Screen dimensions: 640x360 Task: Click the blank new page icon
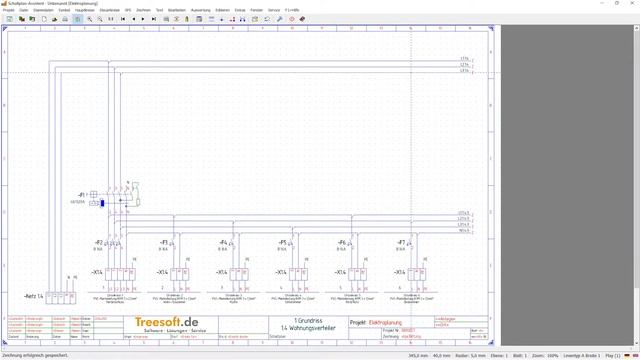44,19
